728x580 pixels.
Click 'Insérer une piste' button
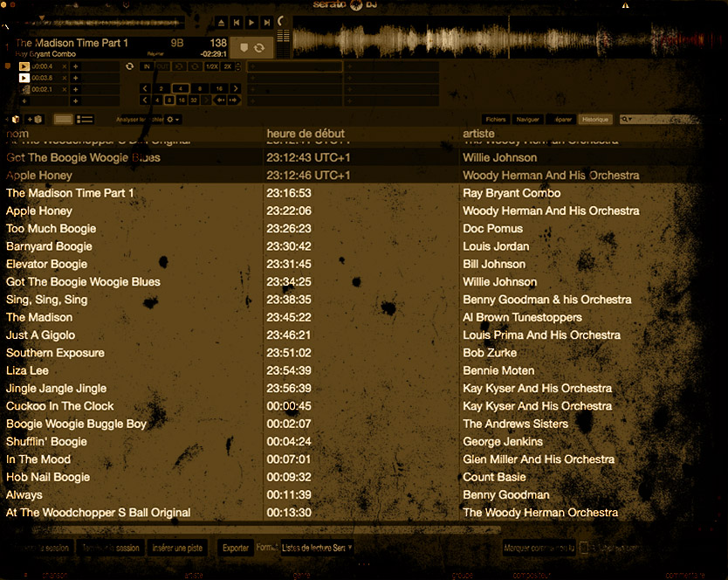click(177, 548)
